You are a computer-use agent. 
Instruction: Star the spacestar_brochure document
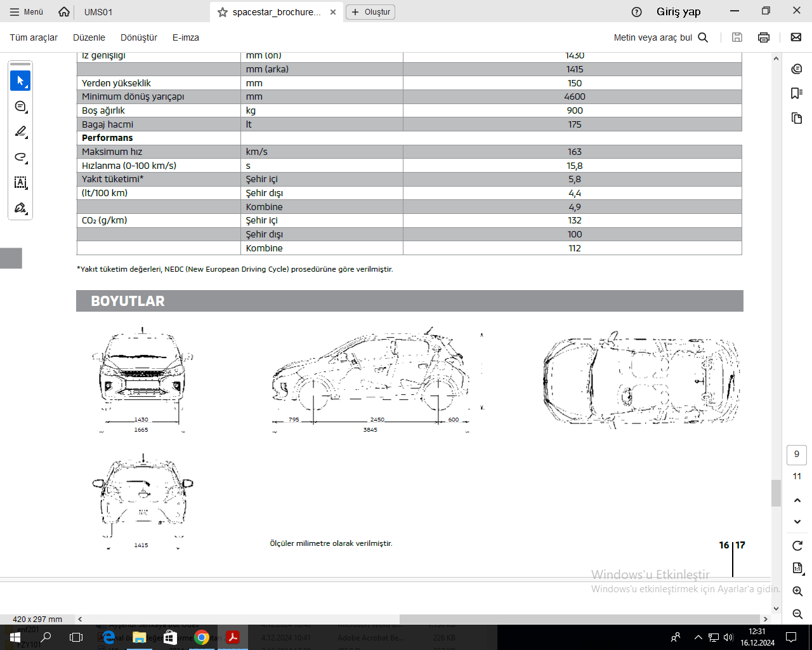click(x=223, y=12)
